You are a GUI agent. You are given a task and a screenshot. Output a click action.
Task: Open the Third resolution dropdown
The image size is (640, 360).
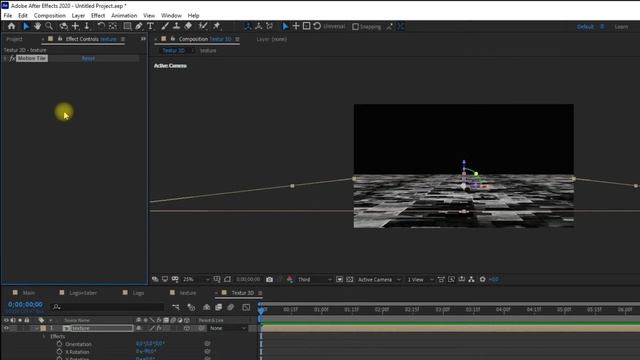tap(314, 280)
